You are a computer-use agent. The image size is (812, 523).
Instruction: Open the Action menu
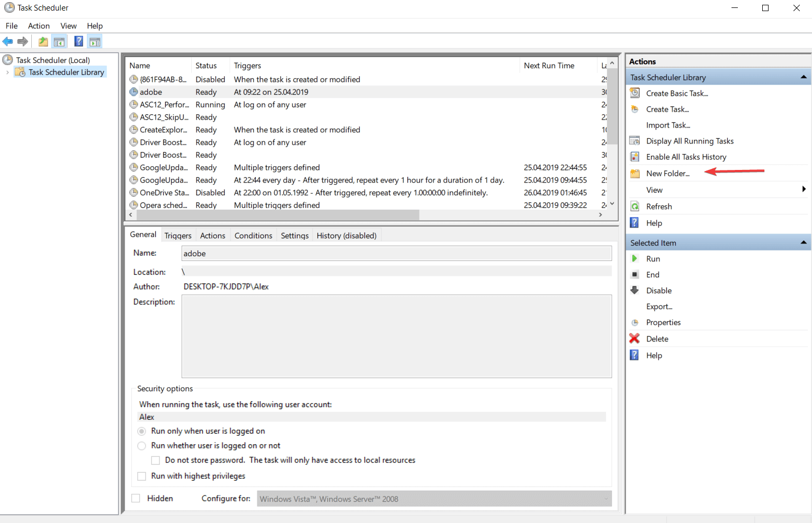point(39,26)
